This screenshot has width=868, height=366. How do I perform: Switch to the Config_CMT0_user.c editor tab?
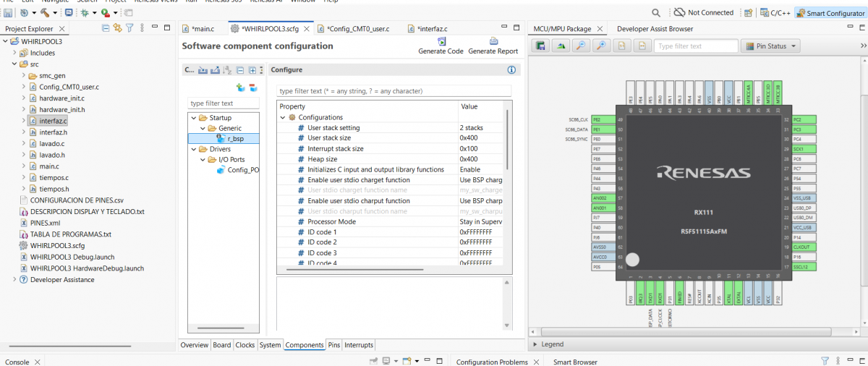(354, 29)
